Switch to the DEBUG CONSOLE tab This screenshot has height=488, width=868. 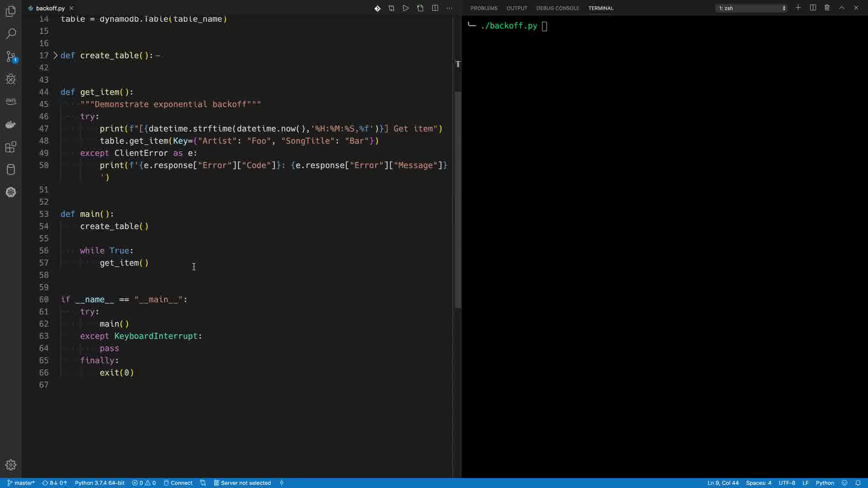[557, 8]
